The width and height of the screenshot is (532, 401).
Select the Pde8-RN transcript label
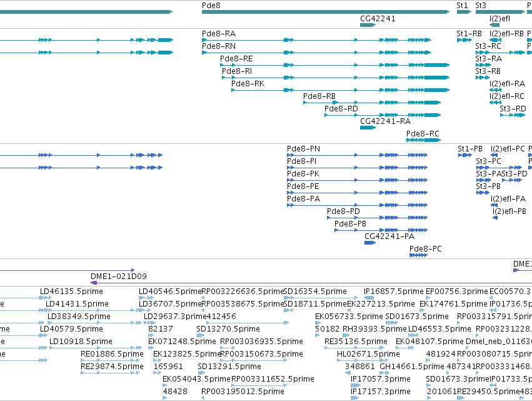(x=219, y=46)
